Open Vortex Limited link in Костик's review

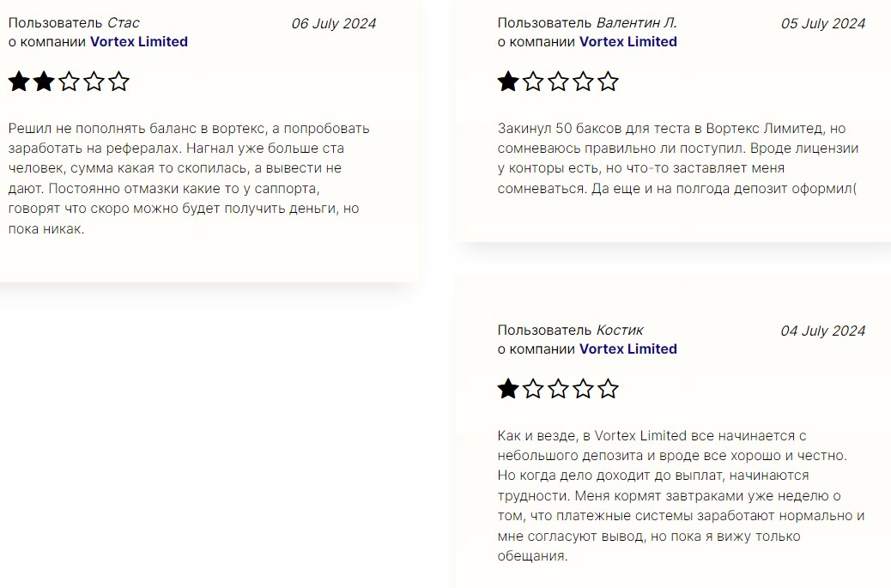click(x=628, y=349)
